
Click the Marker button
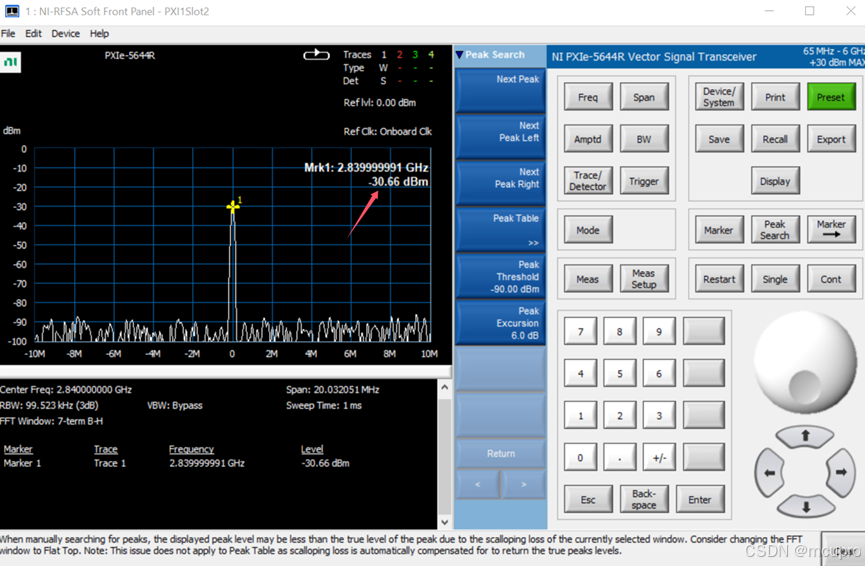[x=719, y=229]
